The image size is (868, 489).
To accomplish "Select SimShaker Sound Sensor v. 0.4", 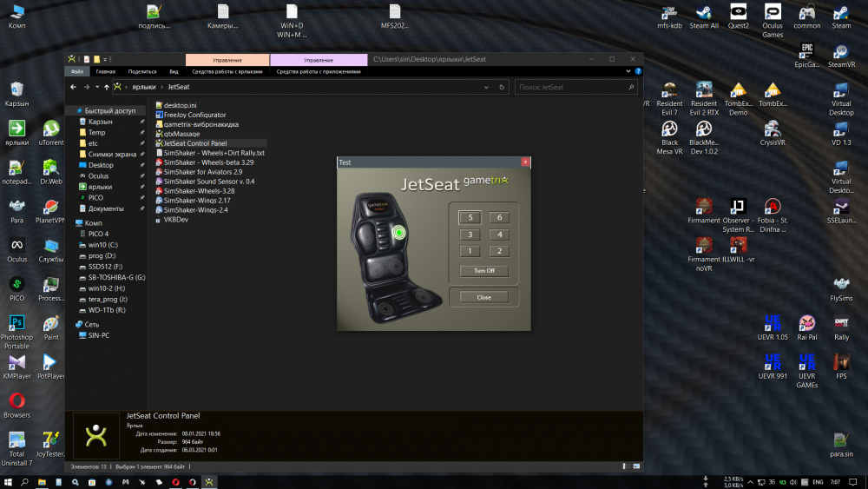I will pos(208,182).
